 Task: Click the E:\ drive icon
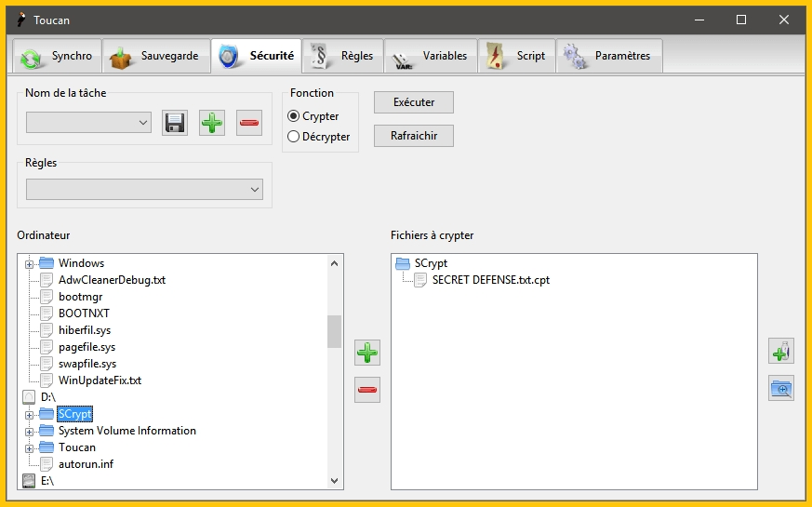pyautogui.click(x=29, y=481)
